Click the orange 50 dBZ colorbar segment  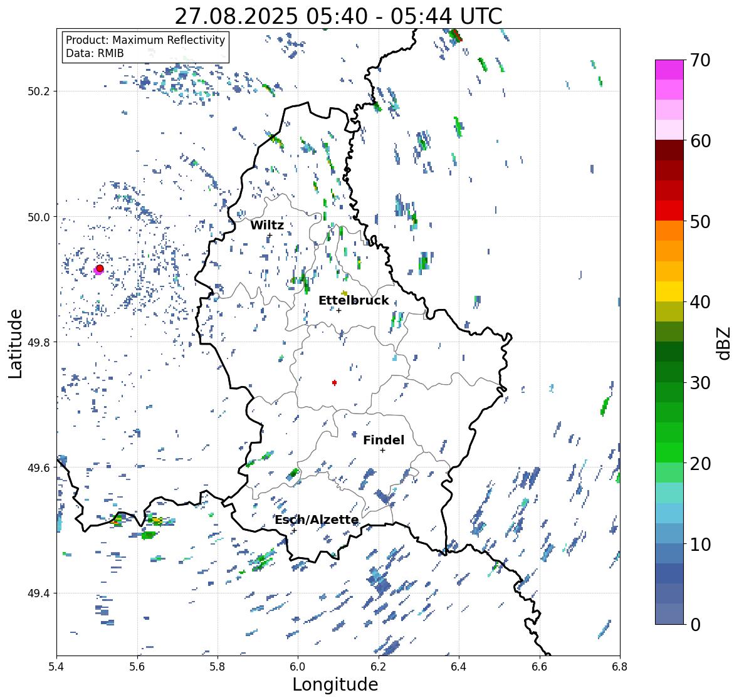[669, 231]
